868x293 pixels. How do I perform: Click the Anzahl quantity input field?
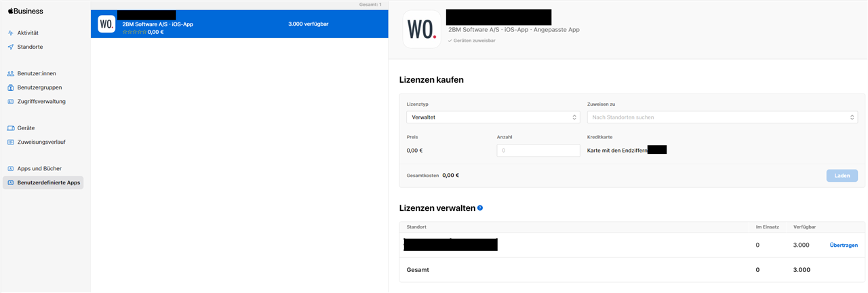click(538, 151)
